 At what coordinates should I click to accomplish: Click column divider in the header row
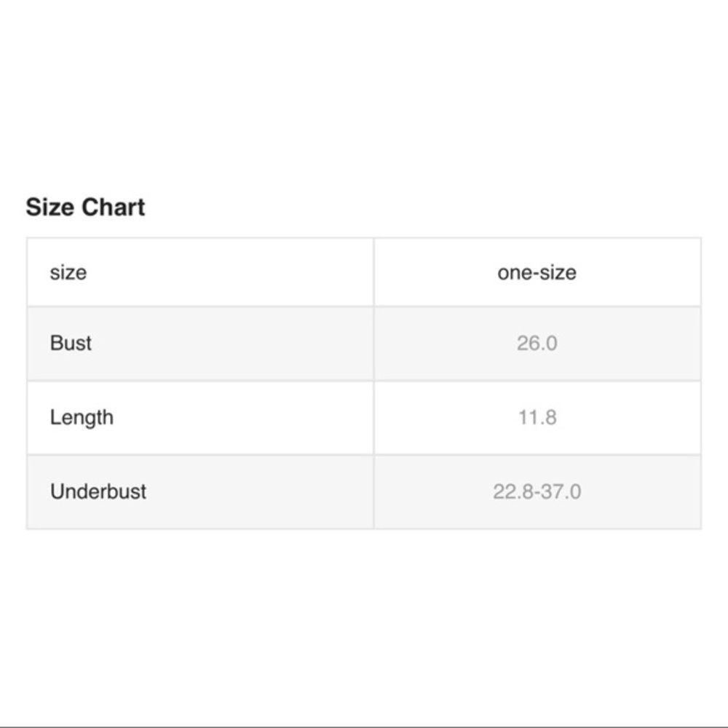[373, 272]
